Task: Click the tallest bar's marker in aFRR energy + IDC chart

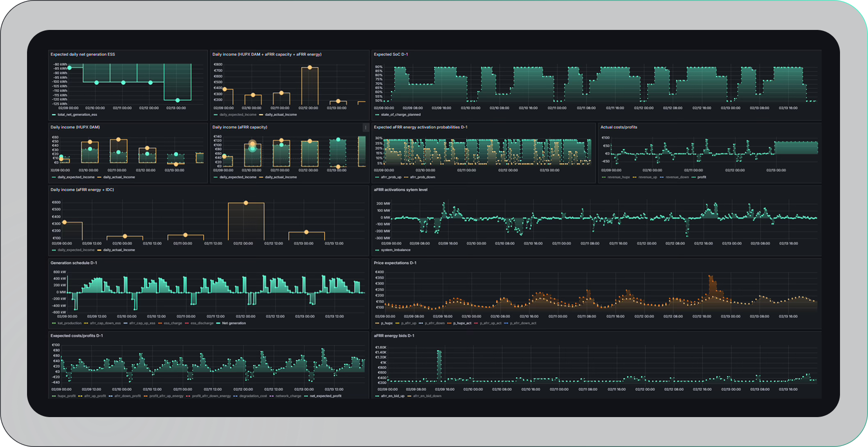Action: pos(246,203)
